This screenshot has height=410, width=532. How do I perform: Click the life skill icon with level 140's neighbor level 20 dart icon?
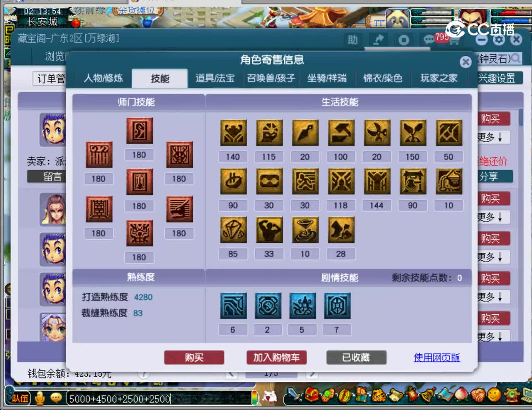point(305,133)
